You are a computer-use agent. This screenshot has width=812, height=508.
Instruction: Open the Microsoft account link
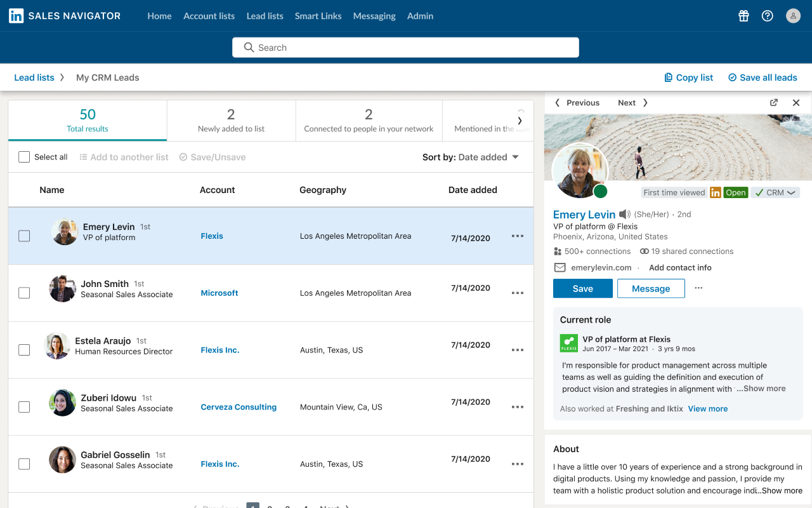[219, 293]
